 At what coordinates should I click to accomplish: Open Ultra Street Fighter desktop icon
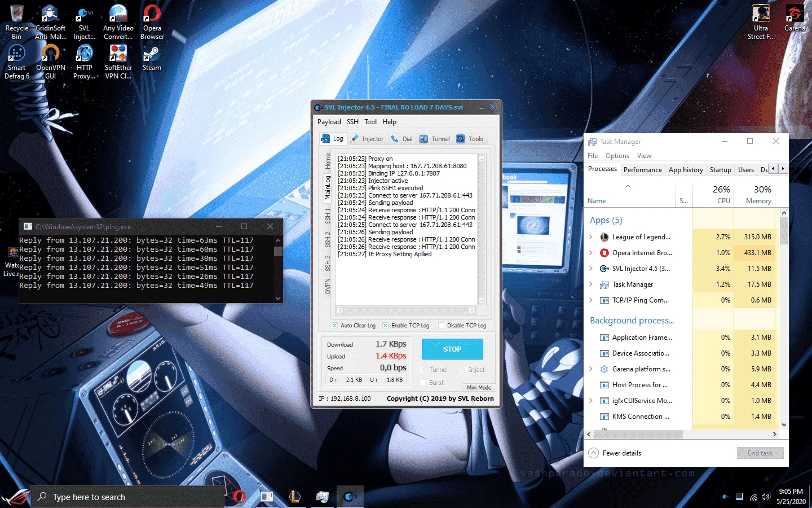761,23
